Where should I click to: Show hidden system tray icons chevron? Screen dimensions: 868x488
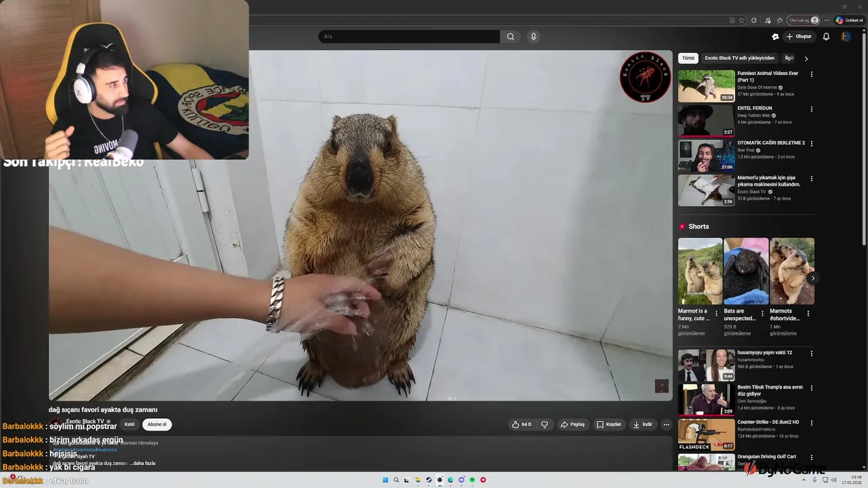[x=804, y=480]
